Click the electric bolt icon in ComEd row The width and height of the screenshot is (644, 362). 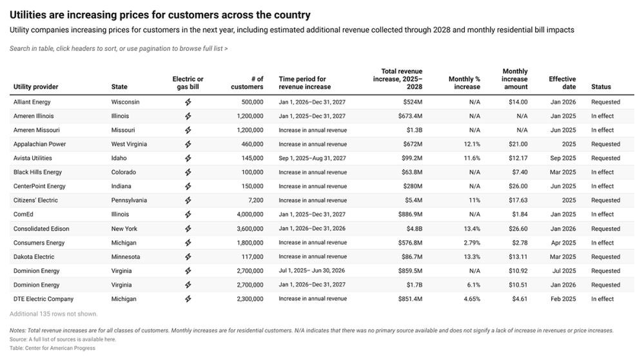[x=188, y=214]
